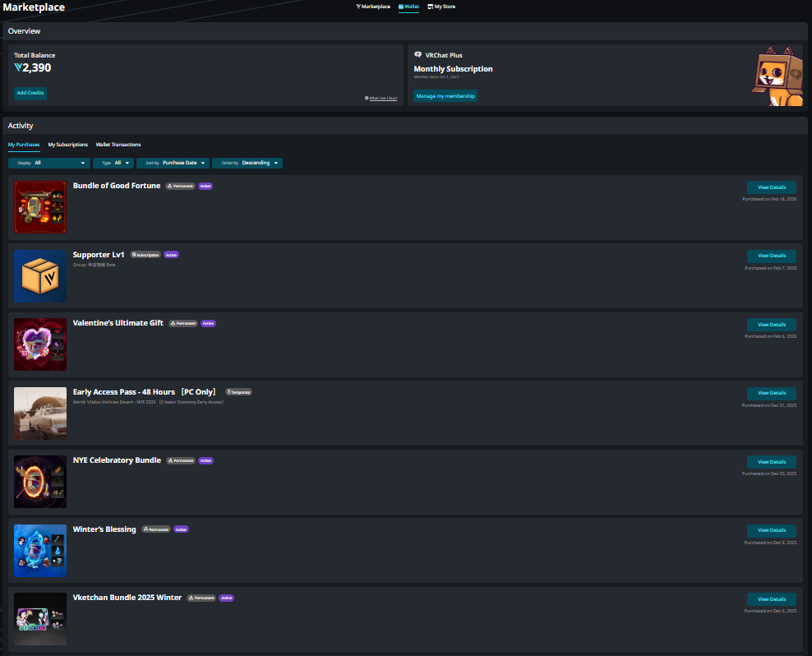Image resolution: width=812 pixels, height=656 pixels.
Task: Open the Wallet Transactions tab
Action: (x=118, y=145)
